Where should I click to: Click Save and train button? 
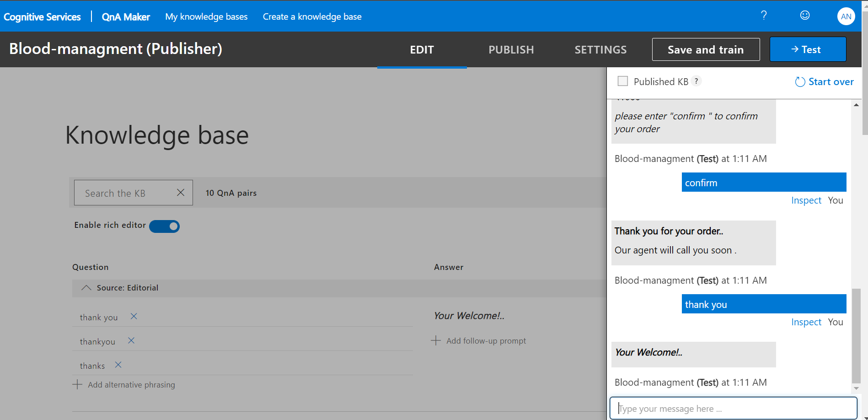point(706,49)
